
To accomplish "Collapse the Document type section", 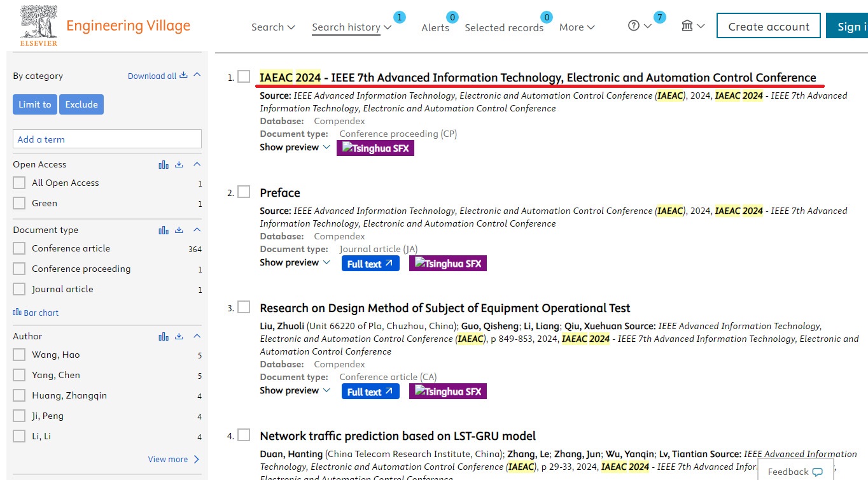I will tap(197, 230).
